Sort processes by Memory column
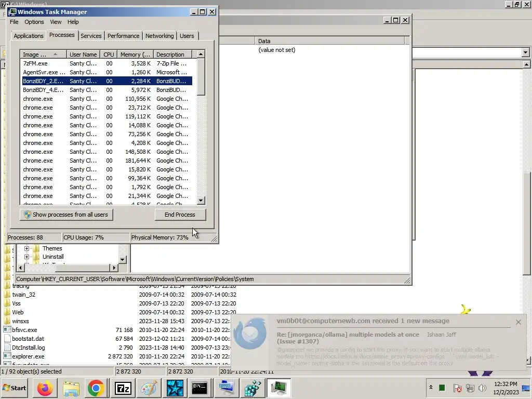 click(x=135, y=55)
